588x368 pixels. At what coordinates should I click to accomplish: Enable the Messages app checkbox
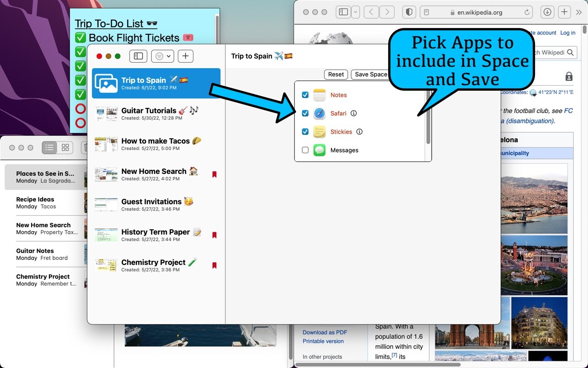(x=305, y=150)
